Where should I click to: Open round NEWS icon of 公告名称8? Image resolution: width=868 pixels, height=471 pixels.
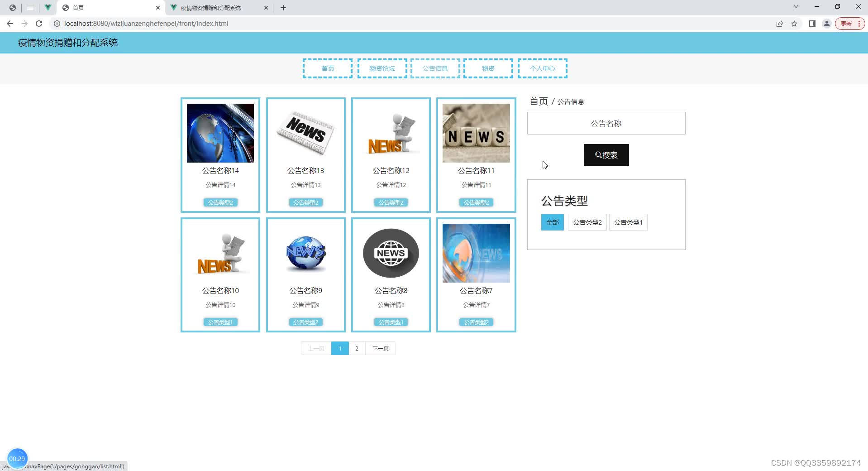(391, 253)
